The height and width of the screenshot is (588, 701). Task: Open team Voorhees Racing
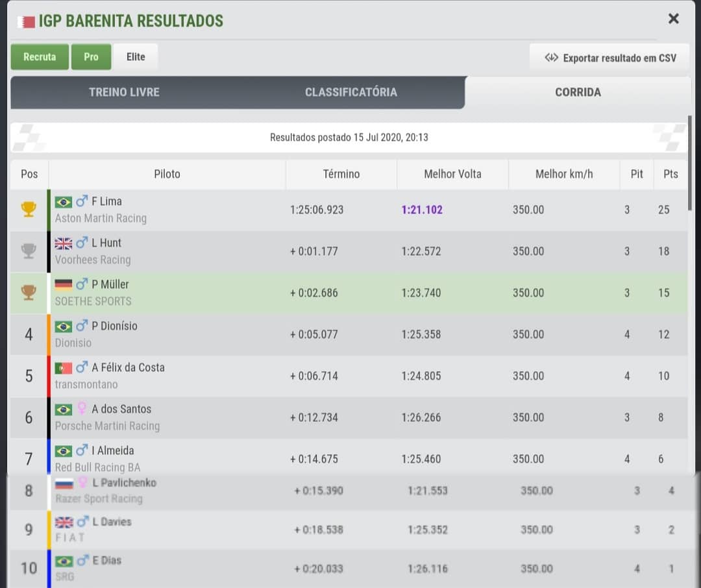(93, 260)
